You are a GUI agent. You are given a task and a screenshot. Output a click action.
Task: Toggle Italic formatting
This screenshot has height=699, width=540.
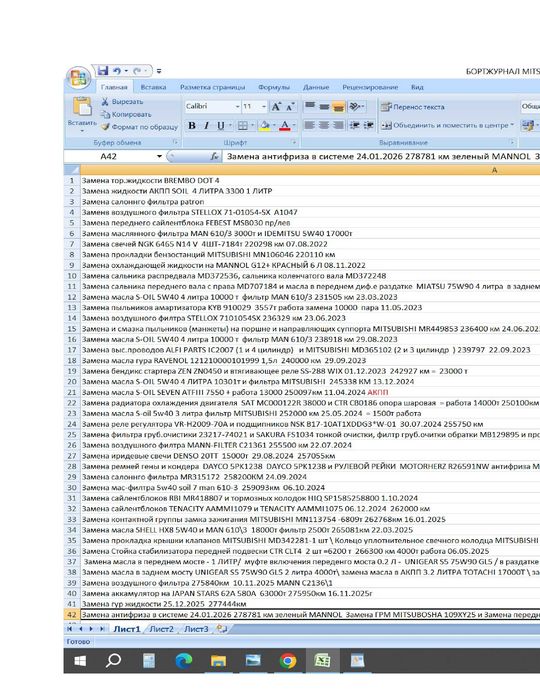[x=206, y=126]
